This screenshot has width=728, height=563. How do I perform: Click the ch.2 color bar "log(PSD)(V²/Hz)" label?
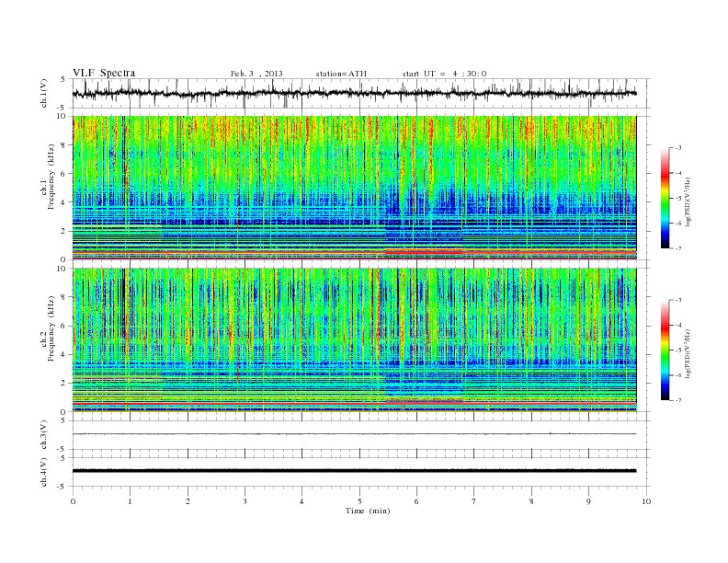(688, 352)
